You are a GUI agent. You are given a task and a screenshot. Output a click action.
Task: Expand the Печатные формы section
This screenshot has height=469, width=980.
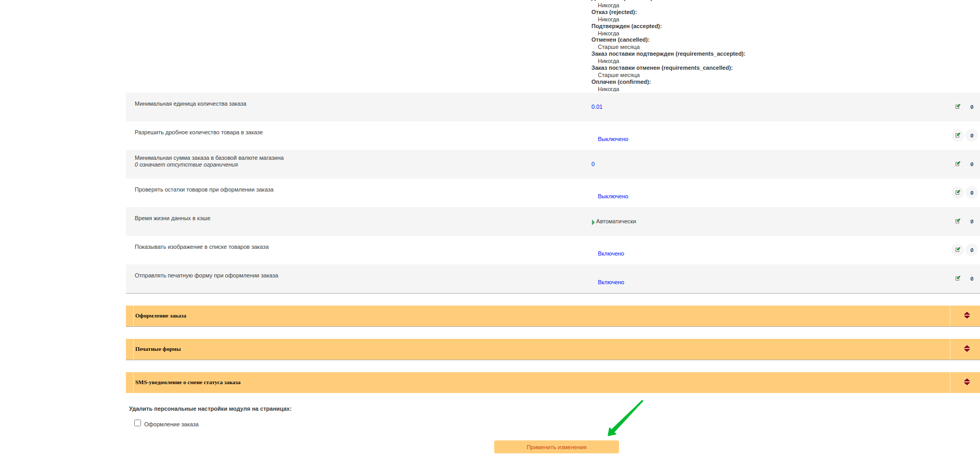pyautogui.click(x=966, y=349)
